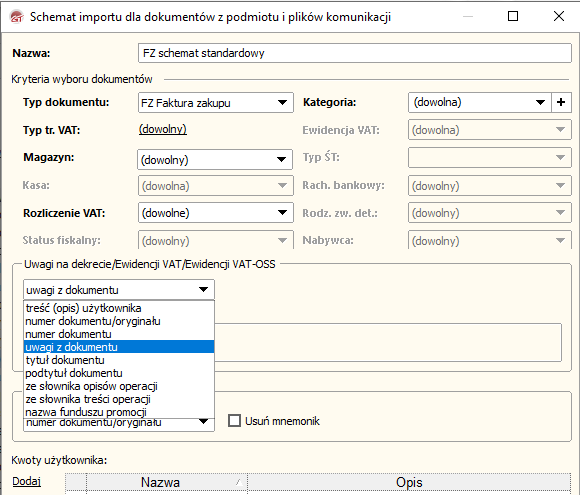The image size is (580, 495).
Task: Open the Magazyn dropdown
Action: [x=215, y=159]
